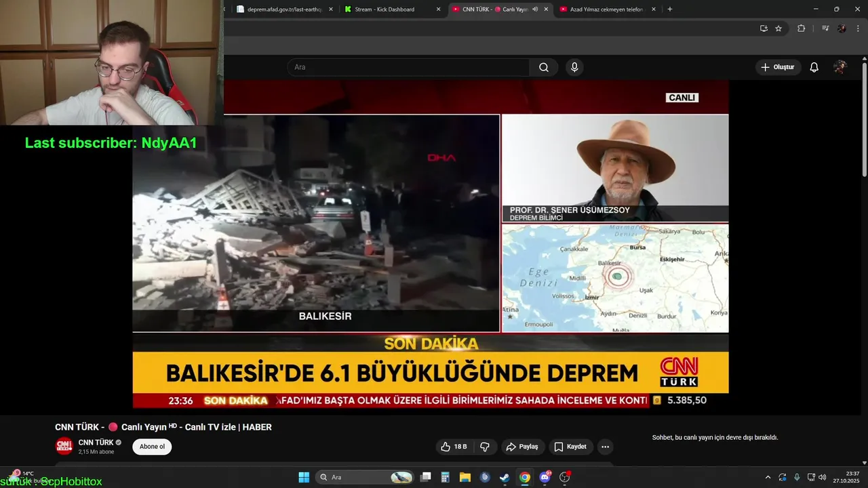Like the CNN TÜRK live video
This screenshot has width=868, height=488.
[x=454, y=447]
